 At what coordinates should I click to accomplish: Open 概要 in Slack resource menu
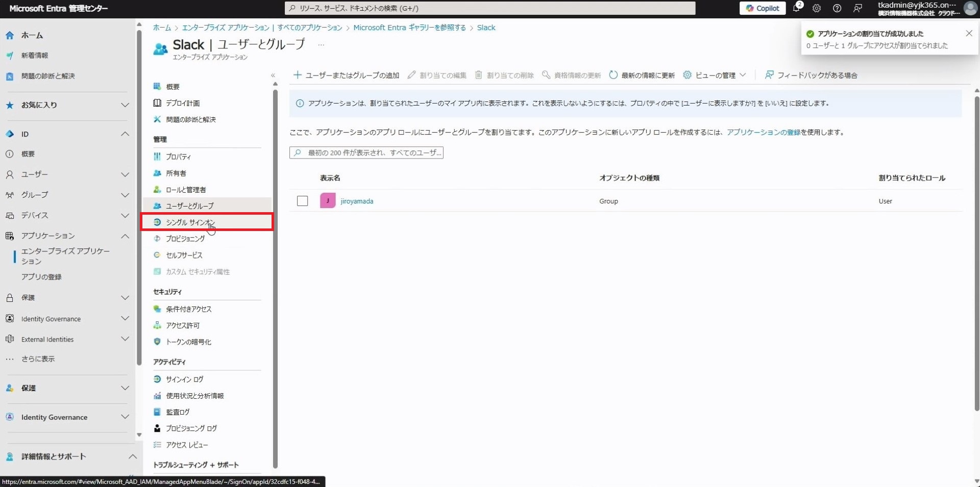tap(173, 87)
